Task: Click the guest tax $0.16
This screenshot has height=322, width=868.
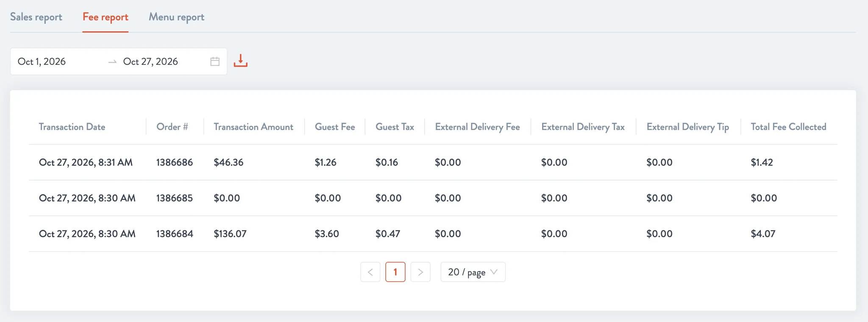Action: coord(387,162)
